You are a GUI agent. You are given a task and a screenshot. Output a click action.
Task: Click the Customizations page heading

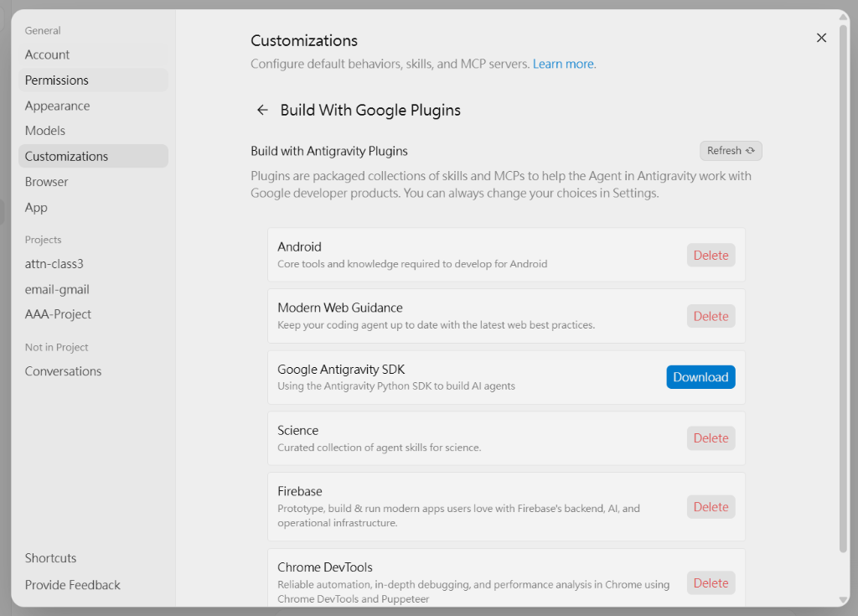coord(303,40)
